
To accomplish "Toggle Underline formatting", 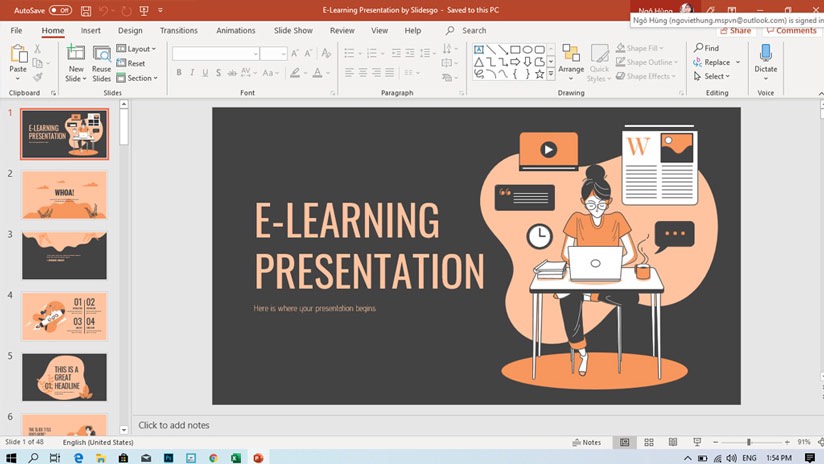I will click(205, 73).
